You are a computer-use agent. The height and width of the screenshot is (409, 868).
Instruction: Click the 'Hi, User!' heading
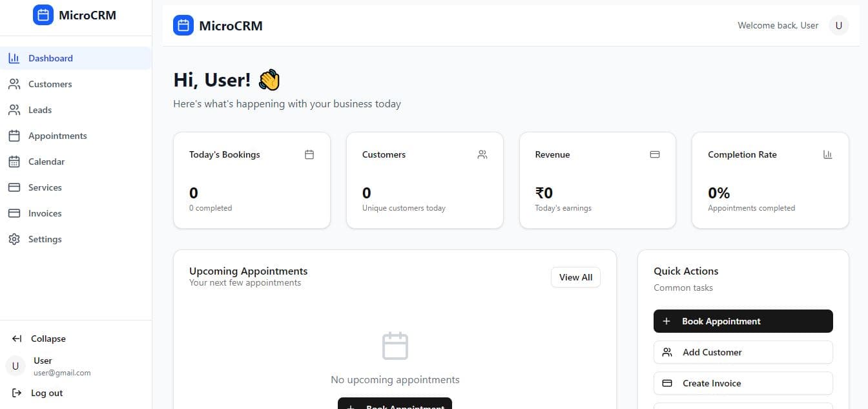point(212,80)
